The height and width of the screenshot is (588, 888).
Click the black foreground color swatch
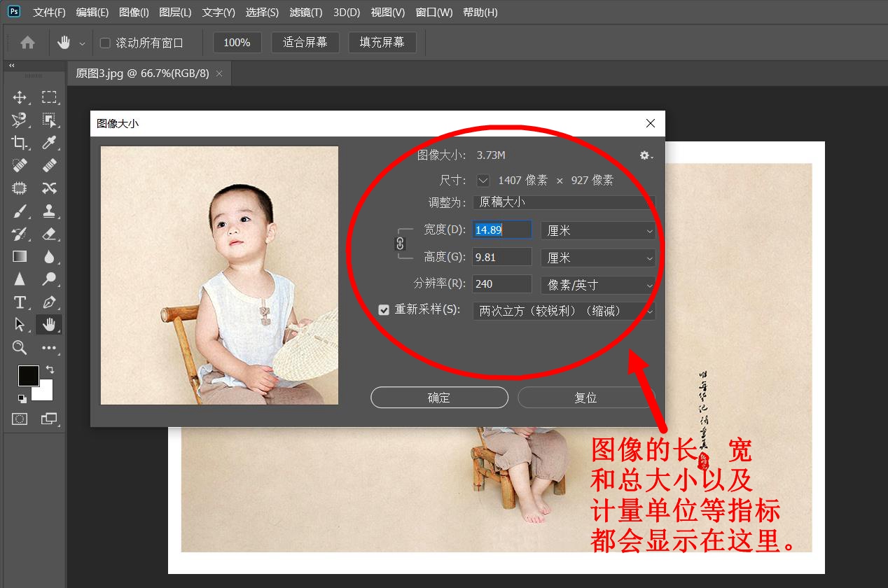[x=28, y=375]
